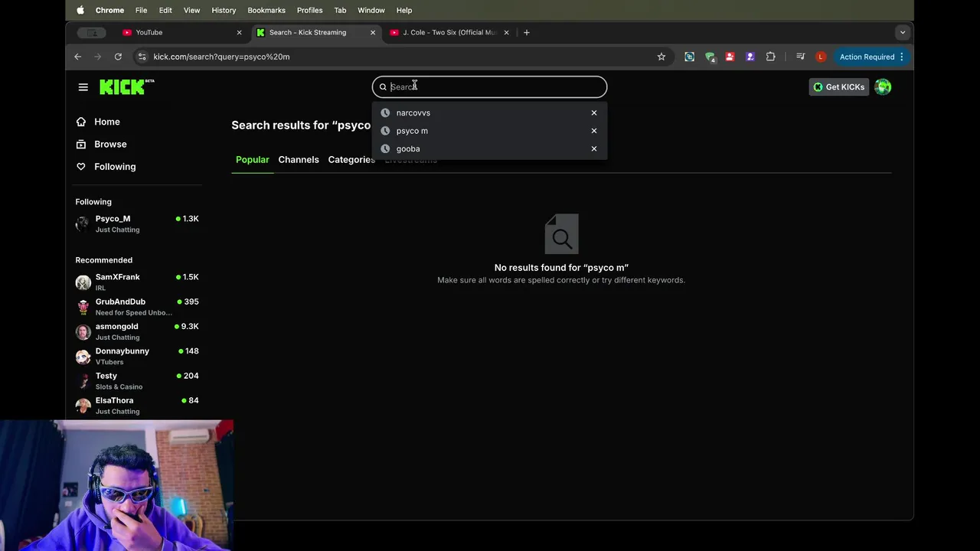Switch to the Popular tab
The image size is (980, 551).
[x=252, y=159]
